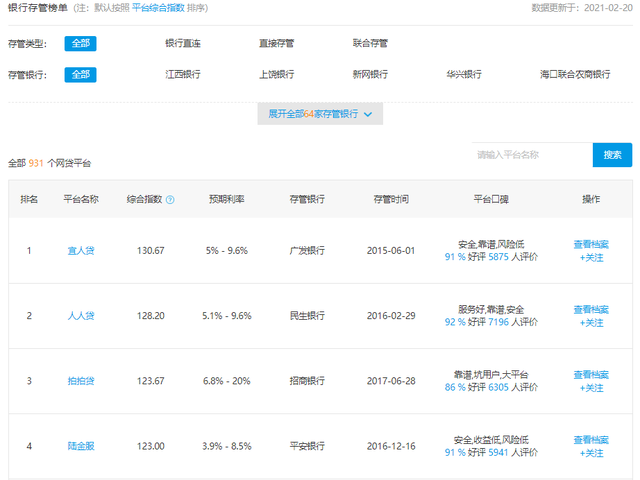Screen dimensions: 640x480
Task: Open 陆金服 platform page
Action: (x=81, y=446)
